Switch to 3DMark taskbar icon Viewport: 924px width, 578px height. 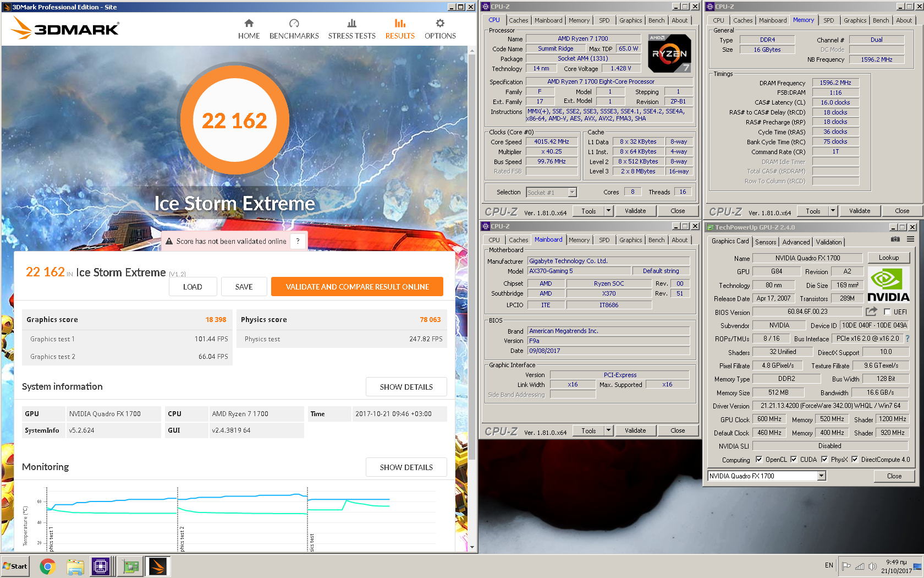(157, 566)
